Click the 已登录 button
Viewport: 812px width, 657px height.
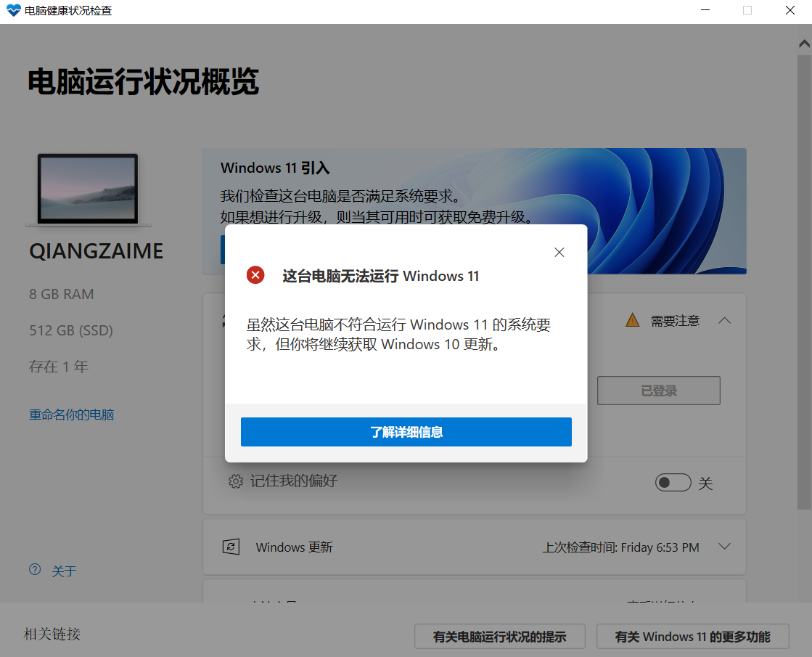[658, 391]
